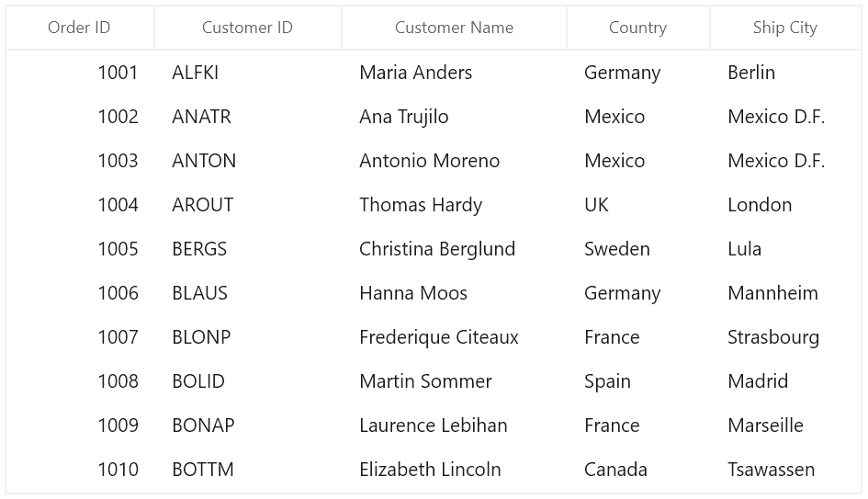The height and width of the screenshot is (499, 868).
Task: Select the Marseille ship city cell
Action: (x=785, y=425)
